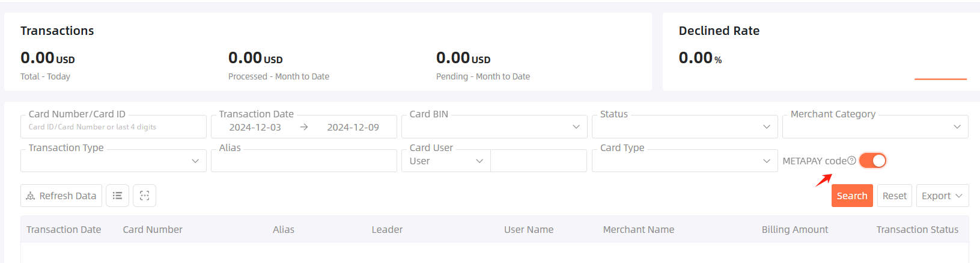Click the Reset button
The width and height of the screenshot is (980, 263).
click(894, 196)
